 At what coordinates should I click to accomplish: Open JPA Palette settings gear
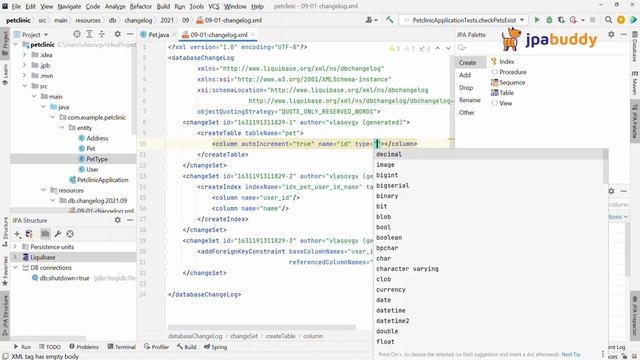pos(611,34)
